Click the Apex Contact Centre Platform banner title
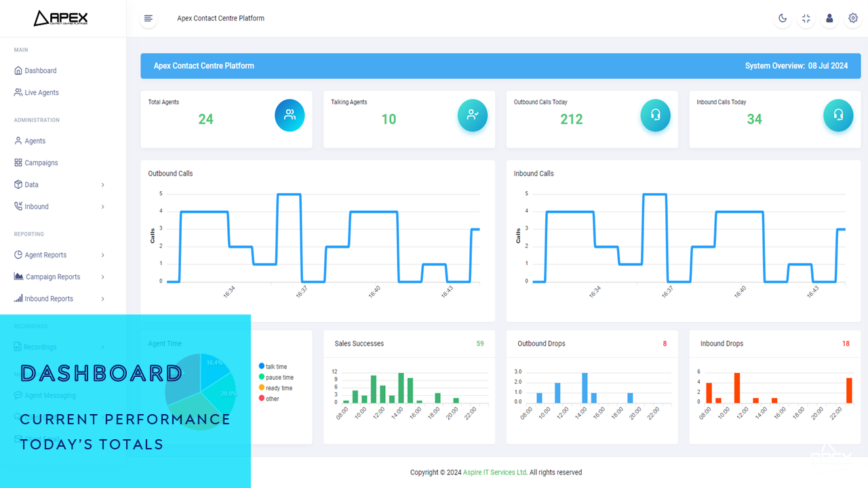The height and width of the screenshot is (488, 868). pyautogui.click(x=204, y=66)
